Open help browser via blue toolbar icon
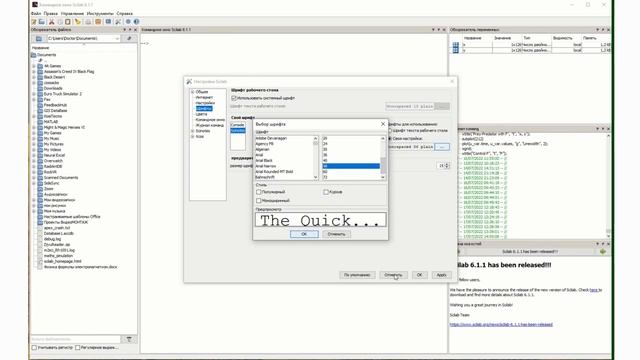 coord(136,22)
